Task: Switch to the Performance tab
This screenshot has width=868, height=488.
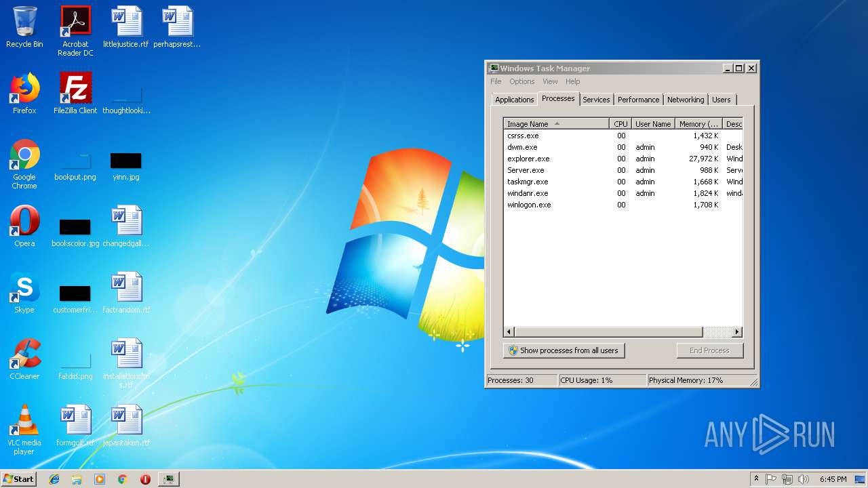Action: point(638,100)
